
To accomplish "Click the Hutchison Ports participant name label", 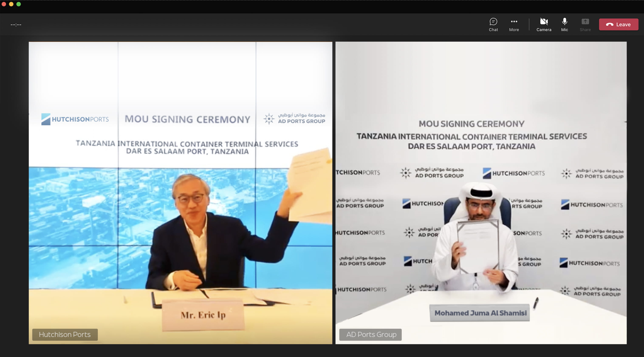I will [x=65, y=334].
